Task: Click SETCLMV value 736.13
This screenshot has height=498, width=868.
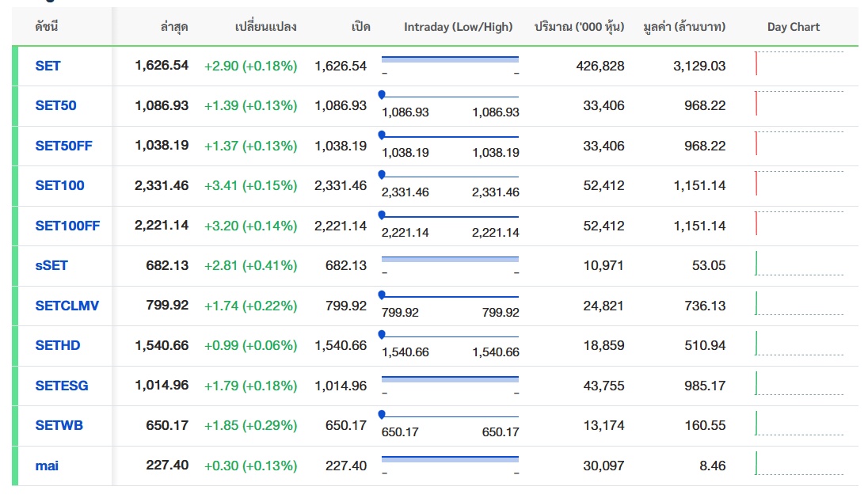Action: 705,306
